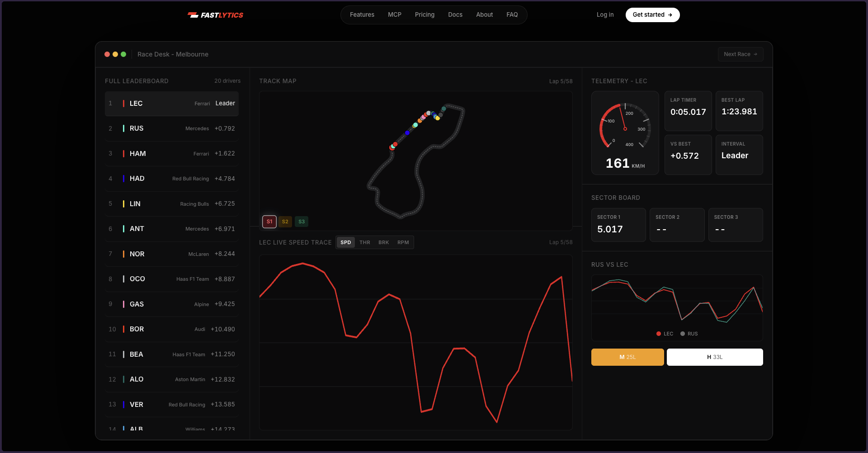Click the live speed trace graph

click(416, 342)
